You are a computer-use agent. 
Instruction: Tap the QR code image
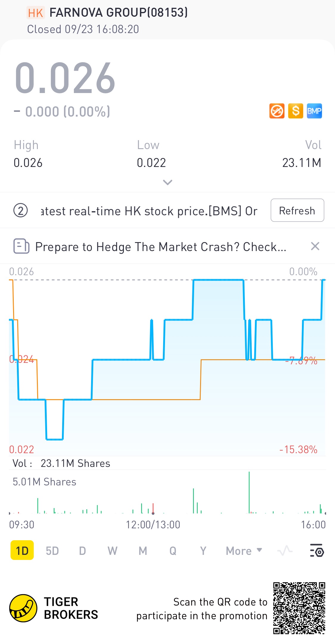[299, 608]
